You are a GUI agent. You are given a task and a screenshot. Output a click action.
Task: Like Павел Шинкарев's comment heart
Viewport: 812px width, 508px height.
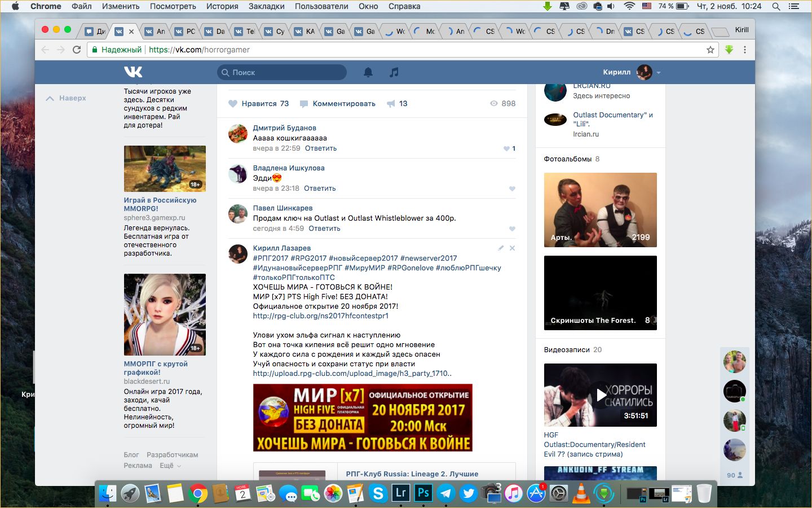[x=512, y=229]
